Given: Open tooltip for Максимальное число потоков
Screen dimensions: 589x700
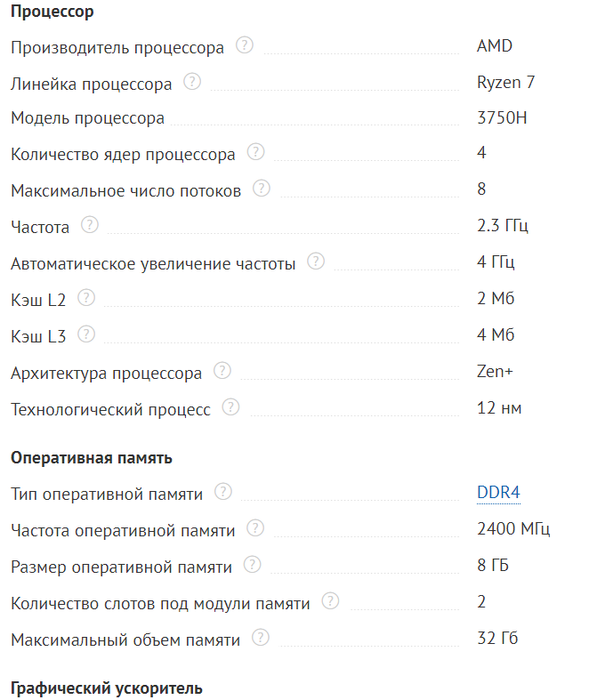Looking at the screenshot, I should (x=262, y=188).
